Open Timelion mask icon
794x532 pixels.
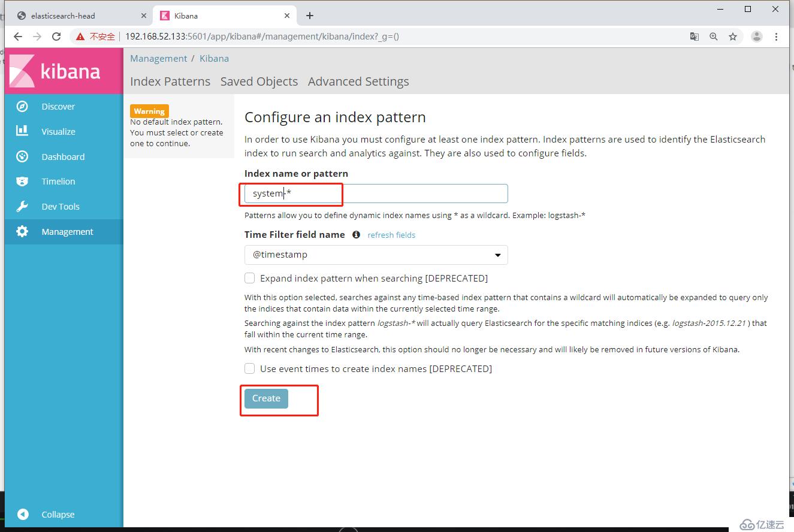[x=22, y=182]
